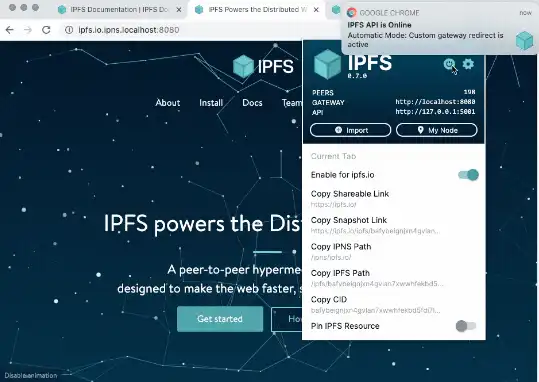
Task: Open My Node button
Action: point(437,130)
